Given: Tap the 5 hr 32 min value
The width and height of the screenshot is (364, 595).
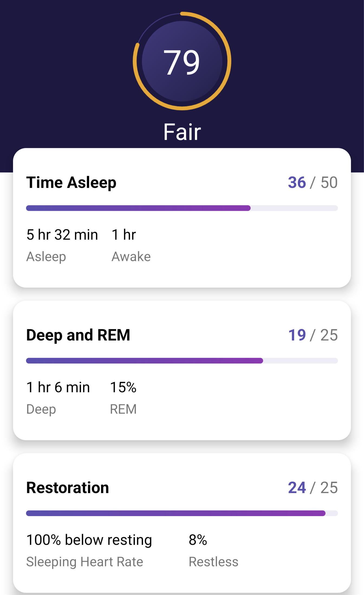Looking at the screenshot, I should pos(62,235).
